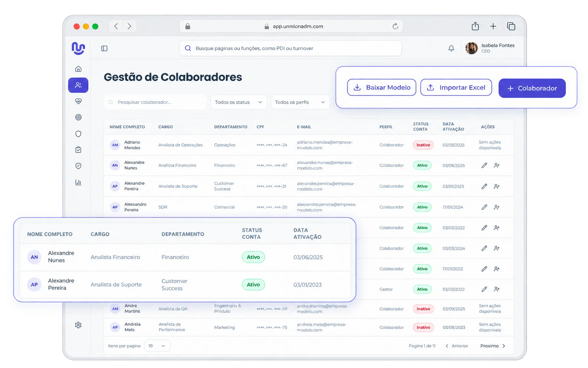Sort by NOME COMPLETO column header
This screenshot has width=588, height=368.
[x=127, y=127]
